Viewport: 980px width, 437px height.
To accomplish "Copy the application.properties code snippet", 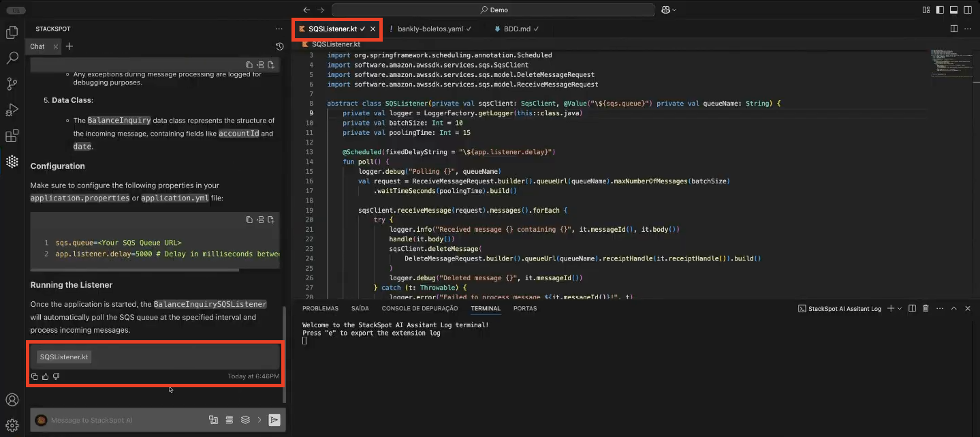I will (x=249, y=220).
